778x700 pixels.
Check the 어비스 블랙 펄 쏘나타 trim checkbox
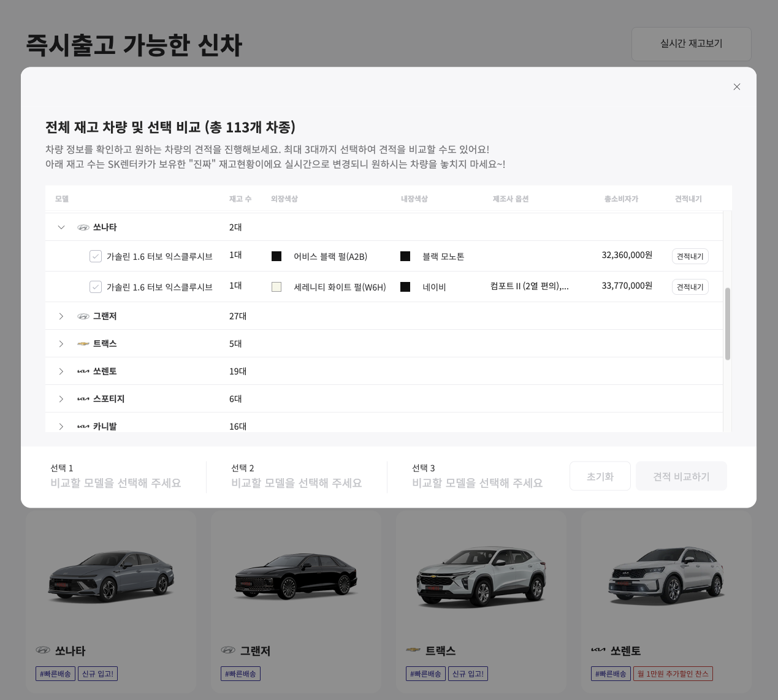[x=96, y=256]
